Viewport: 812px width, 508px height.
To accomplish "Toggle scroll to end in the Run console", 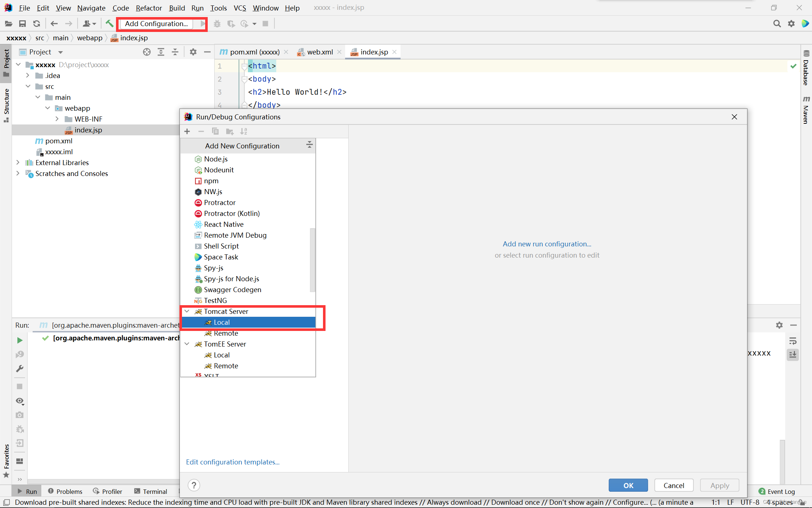I will [793, 355].
